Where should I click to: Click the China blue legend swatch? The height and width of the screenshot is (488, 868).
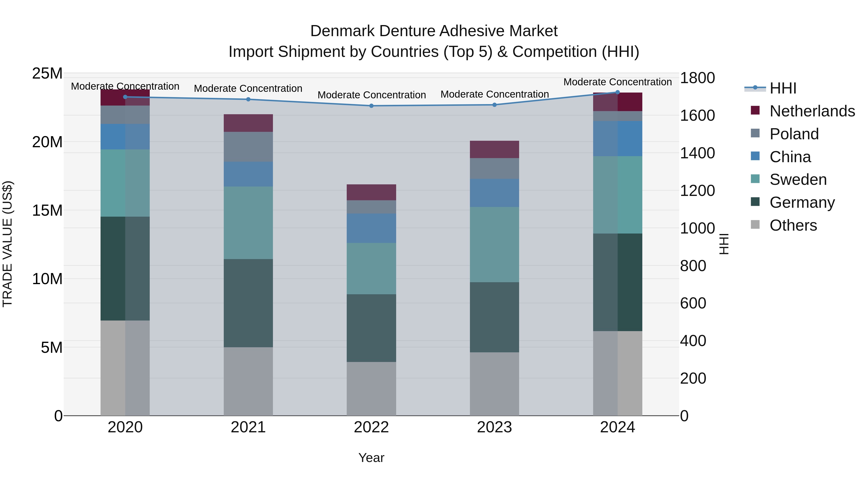[755, 156]
